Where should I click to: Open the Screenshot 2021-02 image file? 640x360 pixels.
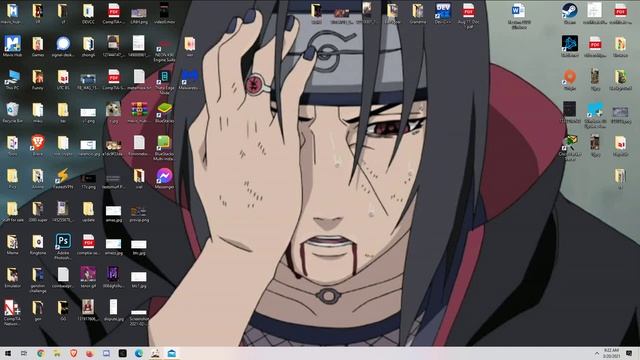pos(139,313)
